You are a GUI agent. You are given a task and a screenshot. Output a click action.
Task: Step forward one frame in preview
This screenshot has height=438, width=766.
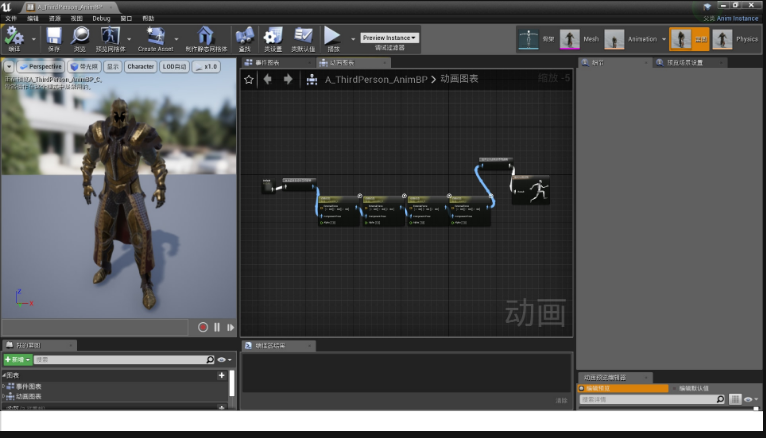[231, 327]
